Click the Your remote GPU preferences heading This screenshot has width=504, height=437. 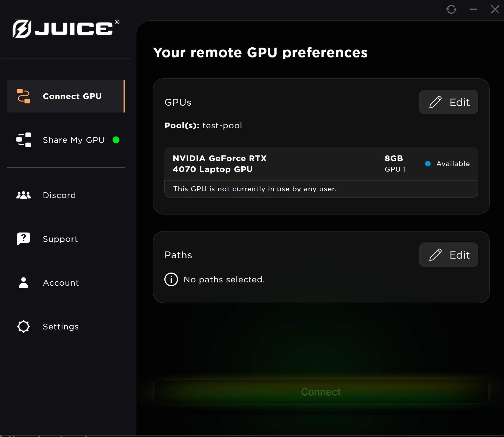(x=260, y=53)
